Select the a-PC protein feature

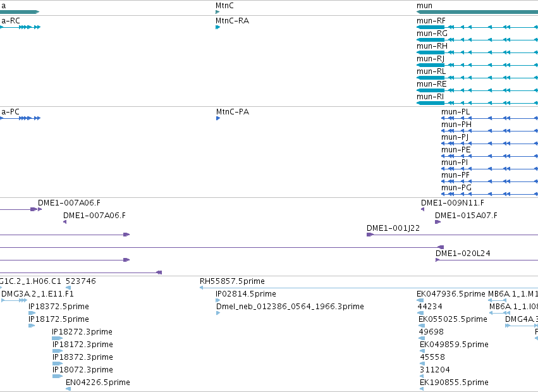point(20,118)
